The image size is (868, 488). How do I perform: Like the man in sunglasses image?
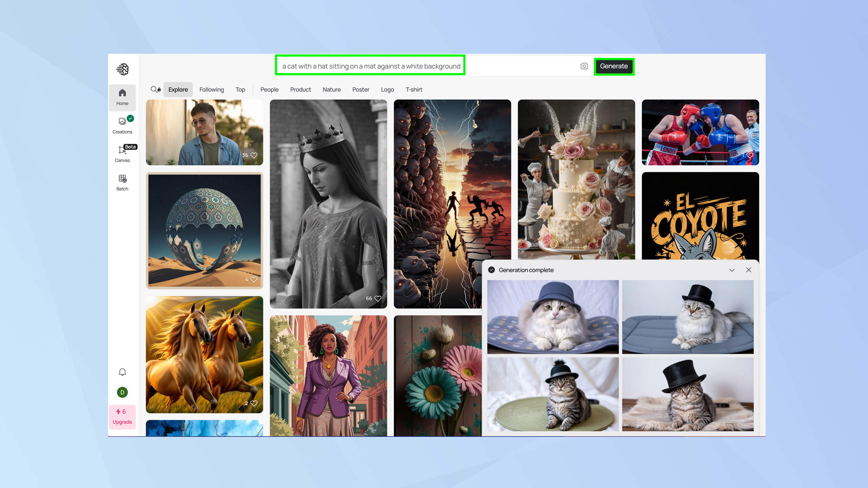pyautogui.click(x=254, y=155)
